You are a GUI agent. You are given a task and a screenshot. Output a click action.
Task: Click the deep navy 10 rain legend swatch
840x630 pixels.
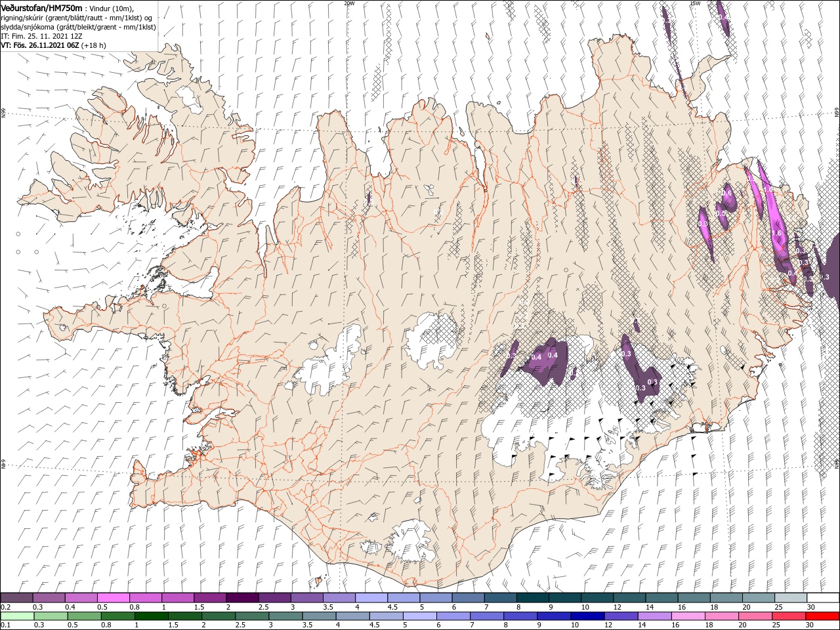pyautogui.click(x=587, y=616)
